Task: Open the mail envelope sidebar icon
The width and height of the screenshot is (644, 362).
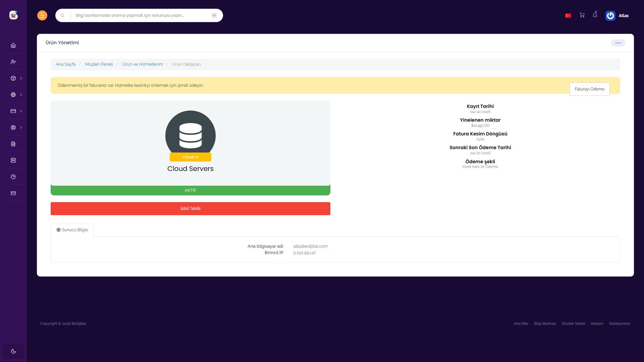Action: (13, 193)
